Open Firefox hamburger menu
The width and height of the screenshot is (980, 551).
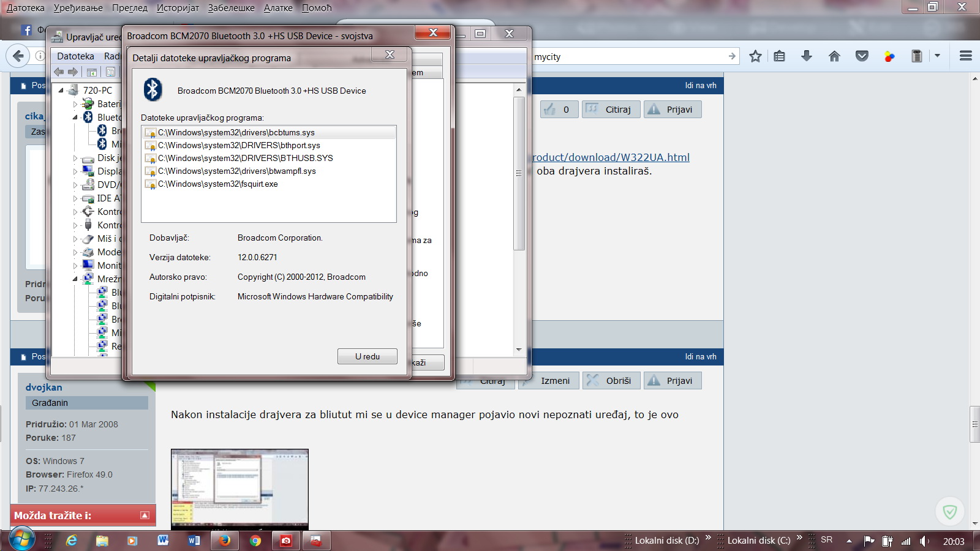coord(966,56)
